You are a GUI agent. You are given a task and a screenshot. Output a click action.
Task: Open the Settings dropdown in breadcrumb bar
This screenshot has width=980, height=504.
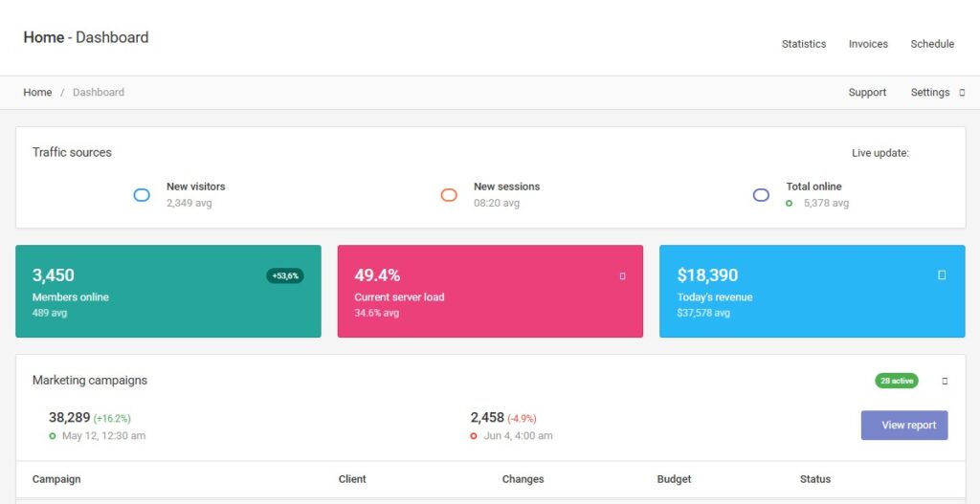937,93
